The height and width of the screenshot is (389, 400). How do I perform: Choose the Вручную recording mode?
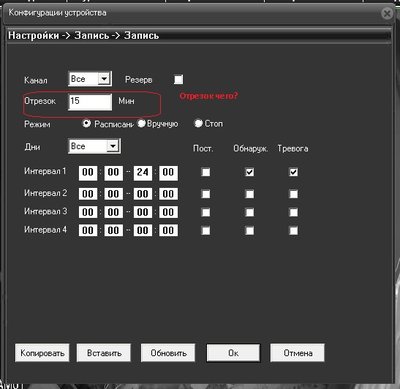pos(142,124)
